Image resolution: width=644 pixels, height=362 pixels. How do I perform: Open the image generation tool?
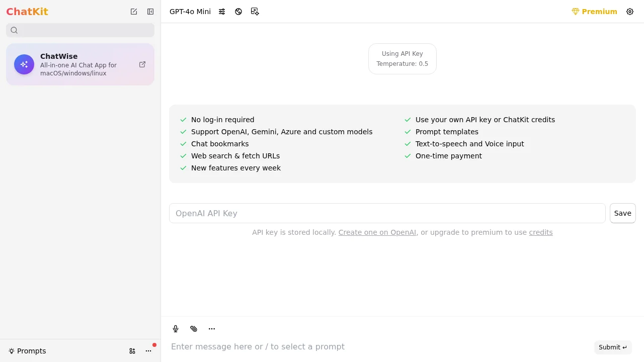(255, 11)
